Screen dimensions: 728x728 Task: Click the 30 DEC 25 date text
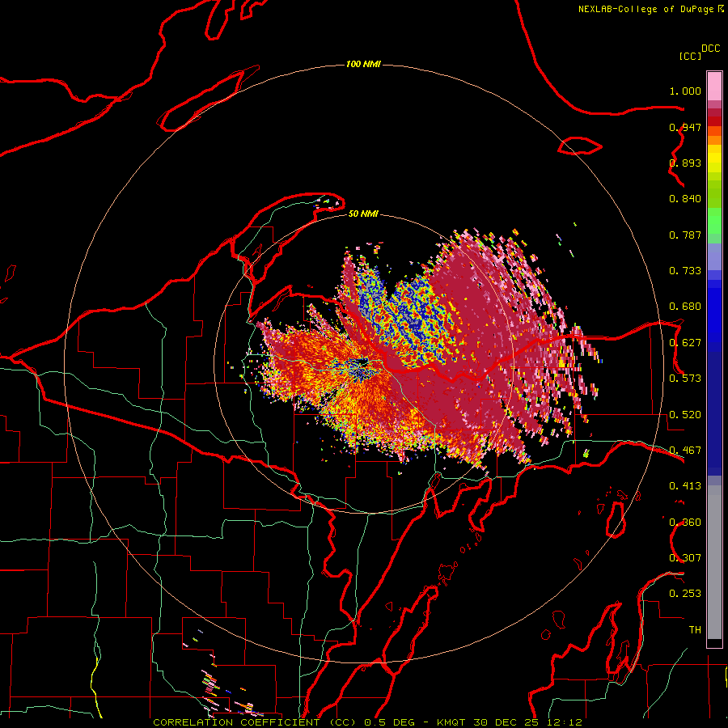point(507,722)
